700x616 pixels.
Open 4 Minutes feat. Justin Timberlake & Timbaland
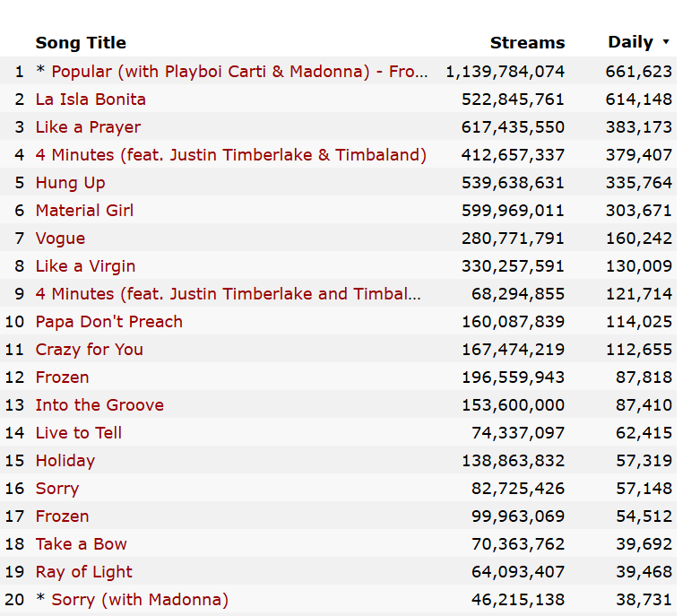pyautogui.click(x=230, y=154)
